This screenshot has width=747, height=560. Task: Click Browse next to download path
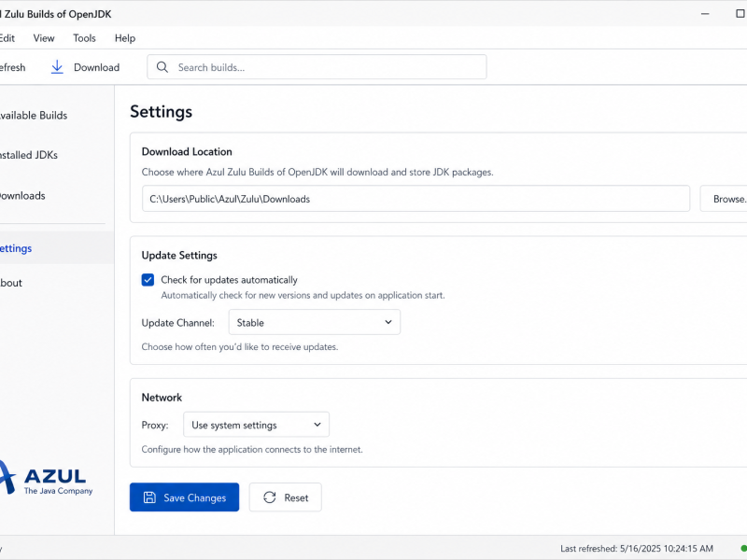click(x=724, y=199)
